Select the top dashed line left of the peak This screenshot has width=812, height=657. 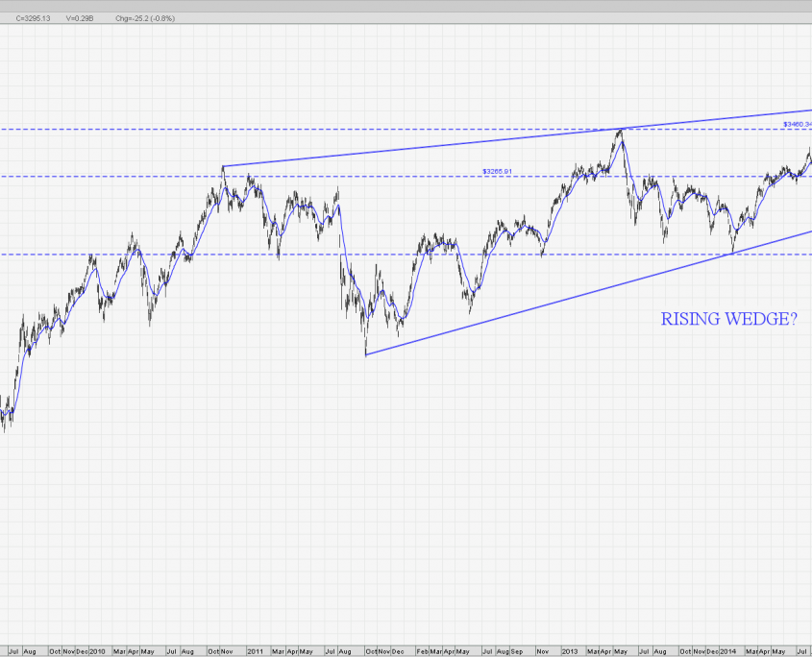pyautogui.click(x=288, y=129)
